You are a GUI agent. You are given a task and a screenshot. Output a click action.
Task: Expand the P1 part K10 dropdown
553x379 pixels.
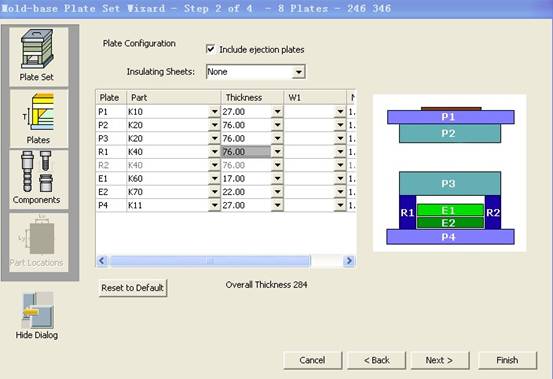click(x=214, y=112)
